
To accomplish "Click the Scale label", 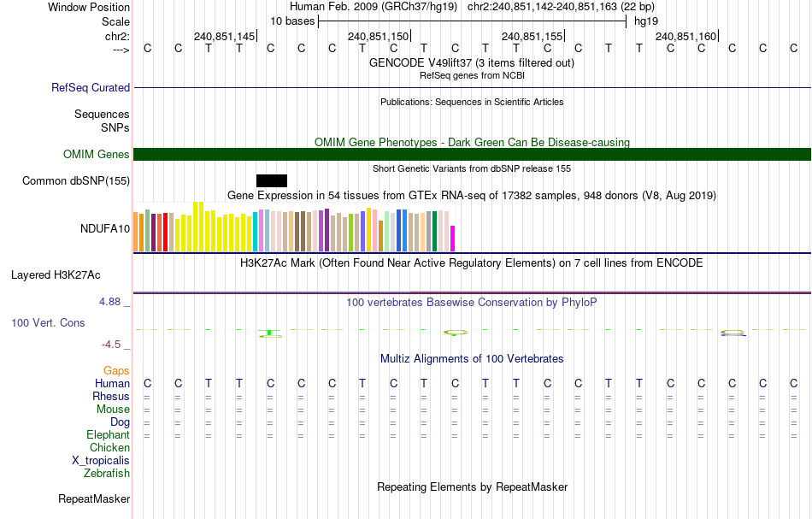I will 116,21.
